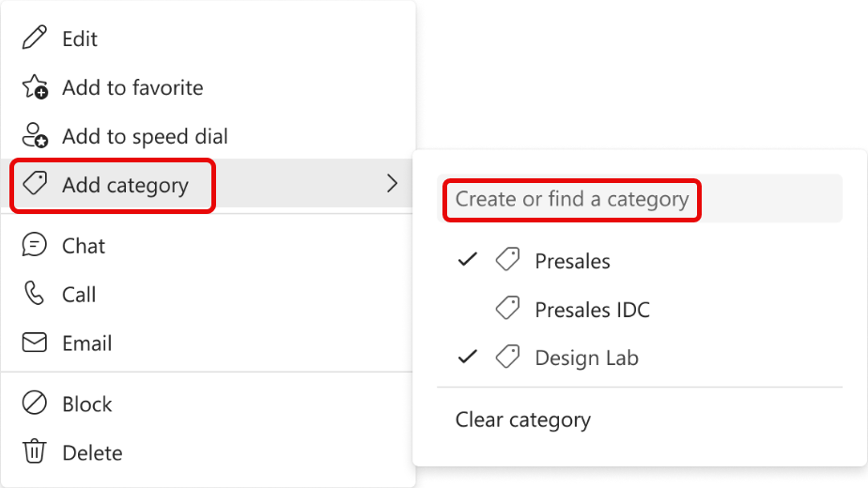Viewport: 868px width, 488px height.
Task: Choose Add to speed dial menu entry
Action: pyautogui.click(x=208, y=135)
